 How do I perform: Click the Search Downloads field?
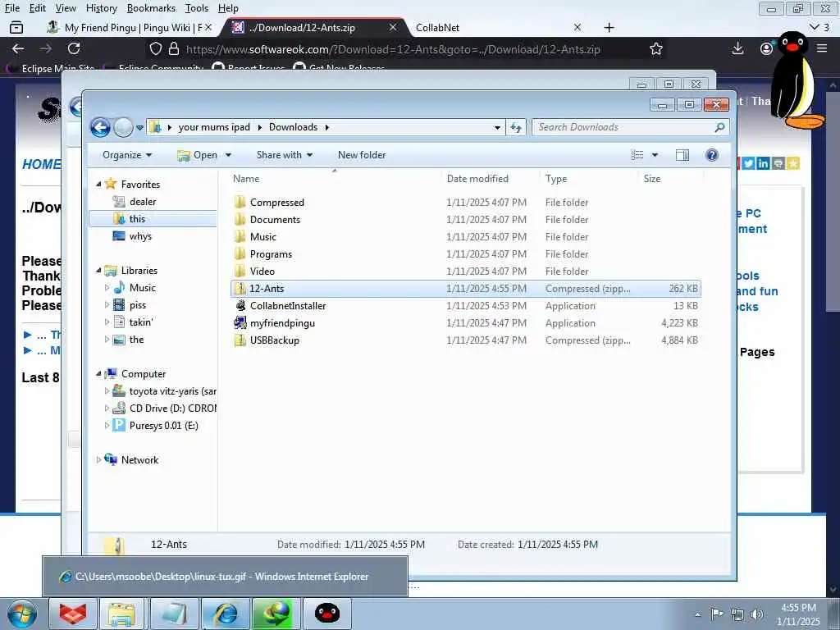coord(630,127)
